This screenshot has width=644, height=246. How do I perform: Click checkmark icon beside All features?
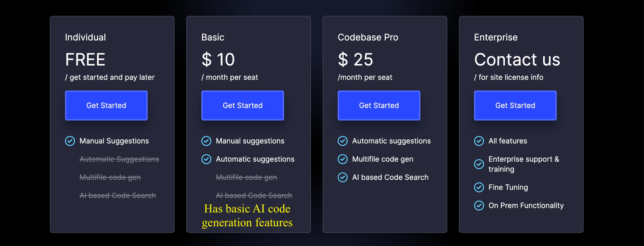(479, 141)
